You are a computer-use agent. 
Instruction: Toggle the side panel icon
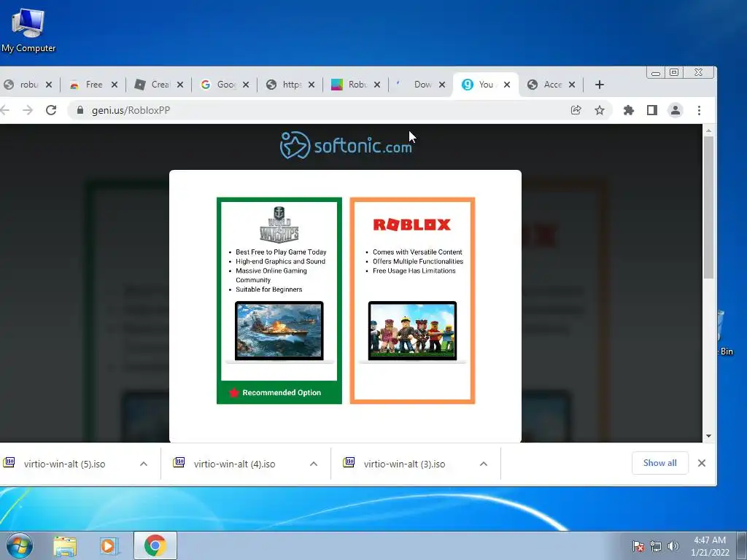coord(651,110)
